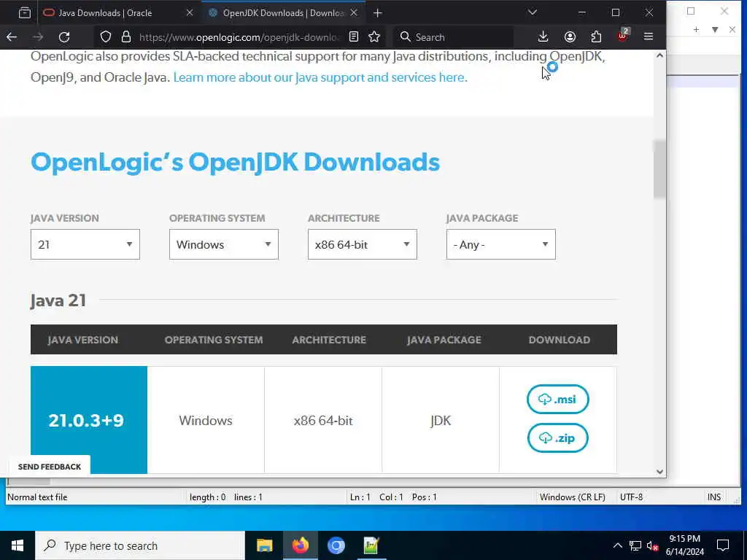Follow the Java support and services link
Image resolution: width=747 pixels, height=560 pixels.
[319, 77]
